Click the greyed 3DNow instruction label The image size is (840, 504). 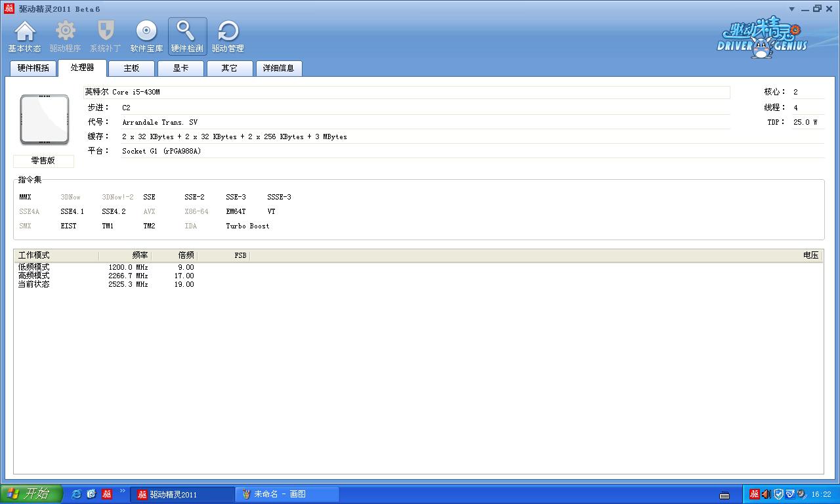[70, 197]
